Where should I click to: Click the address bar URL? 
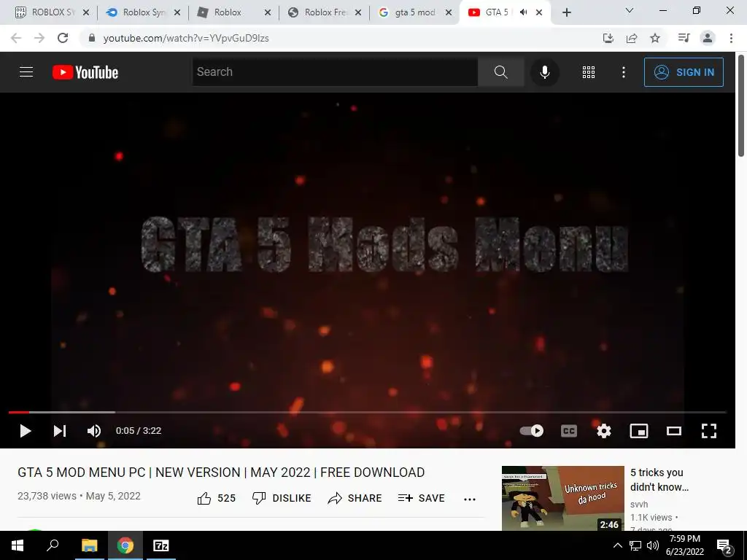(x=186, y=38)
